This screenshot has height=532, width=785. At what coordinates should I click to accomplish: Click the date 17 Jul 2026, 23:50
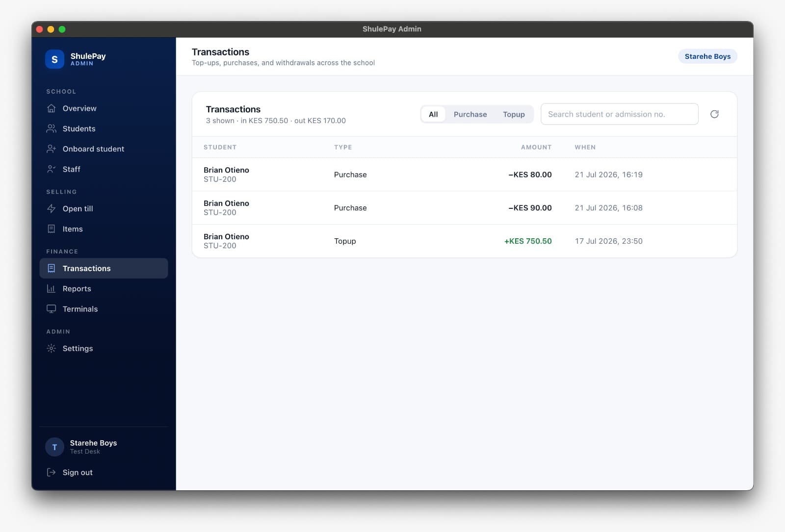point(608,241)
